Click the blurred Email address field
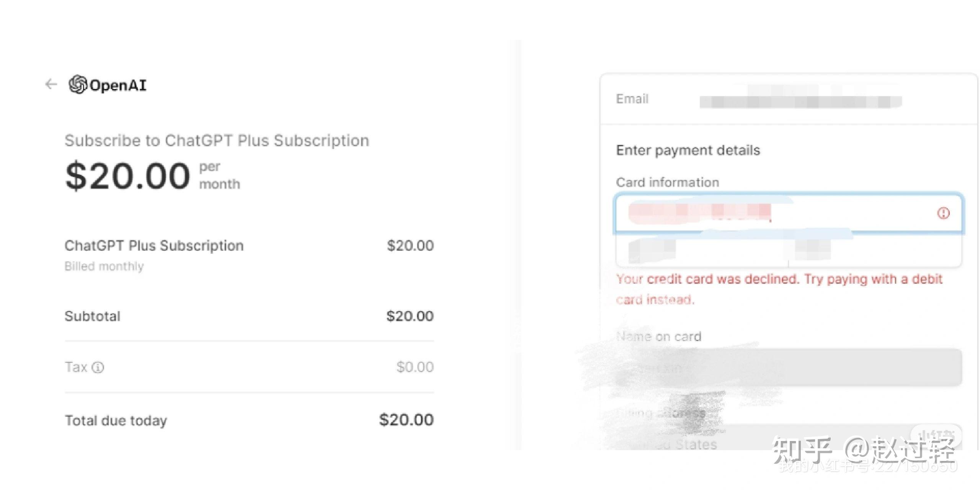The height and width of the screenshot is (490, 980). [800, 100]
